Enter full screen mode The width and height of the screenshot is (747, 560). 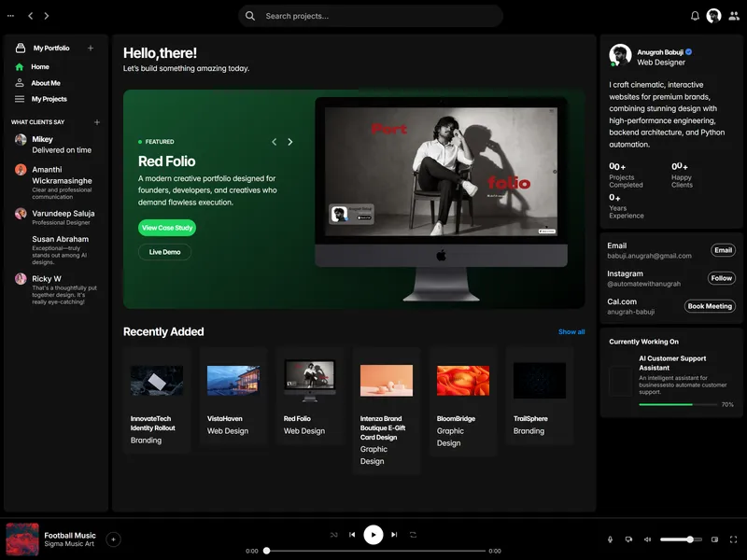(733, 539)
